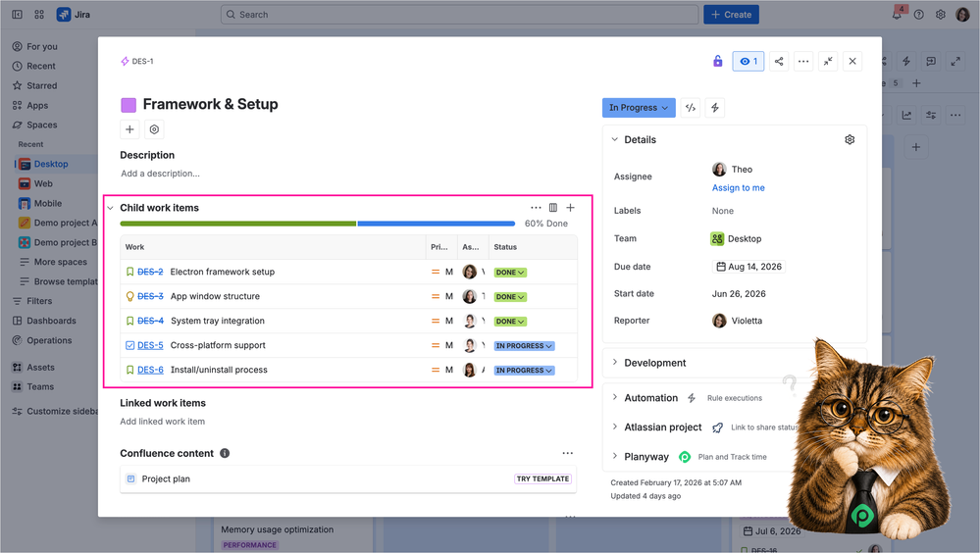
Task: Add a child work item with plus icon
Action: click(570, 208)
